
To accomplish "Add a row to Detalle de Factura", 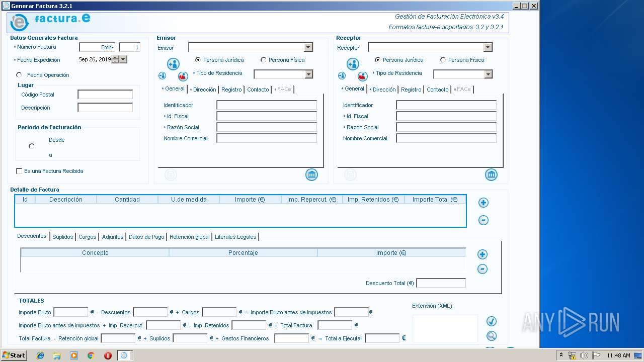I will (484, 203).
